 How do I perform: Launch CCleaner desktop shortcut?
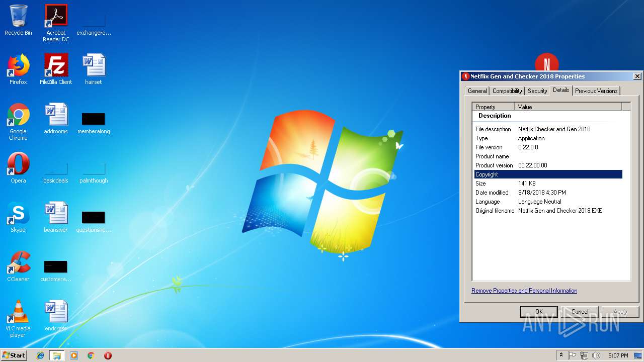tap(18, 266)
